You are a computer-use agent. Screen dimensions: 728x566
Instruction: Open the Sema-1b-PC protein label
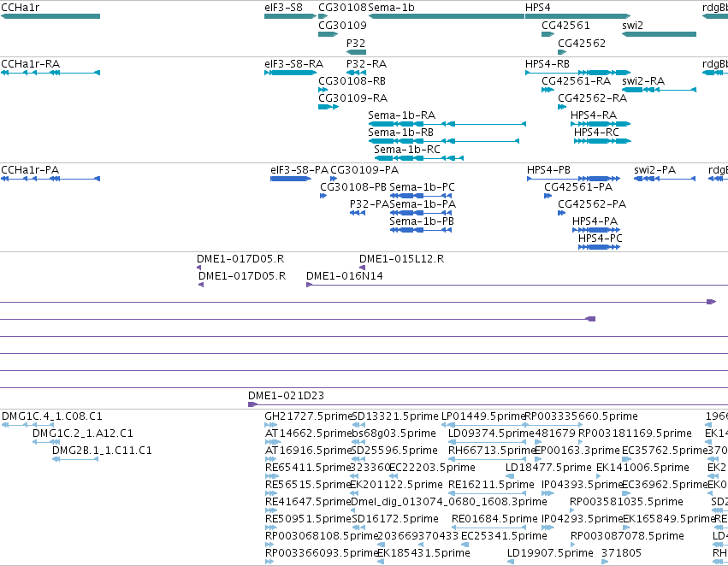(x=422, y=187)
